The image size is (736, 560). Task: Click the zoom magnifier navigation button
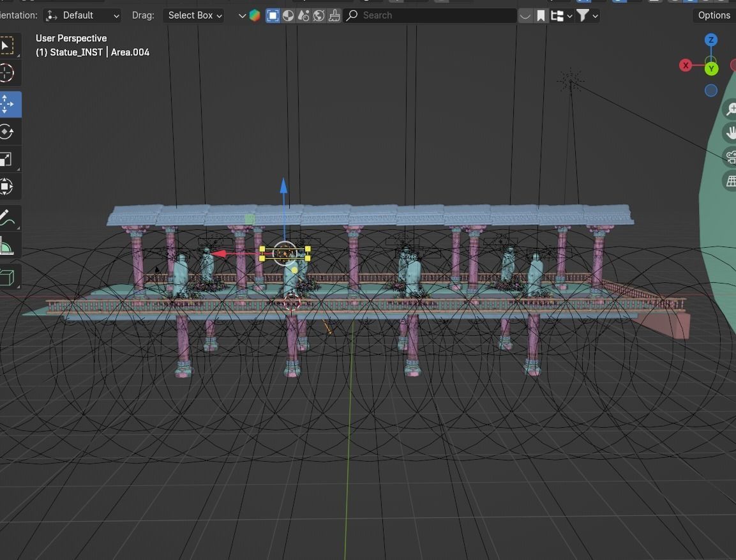point(730,109)
